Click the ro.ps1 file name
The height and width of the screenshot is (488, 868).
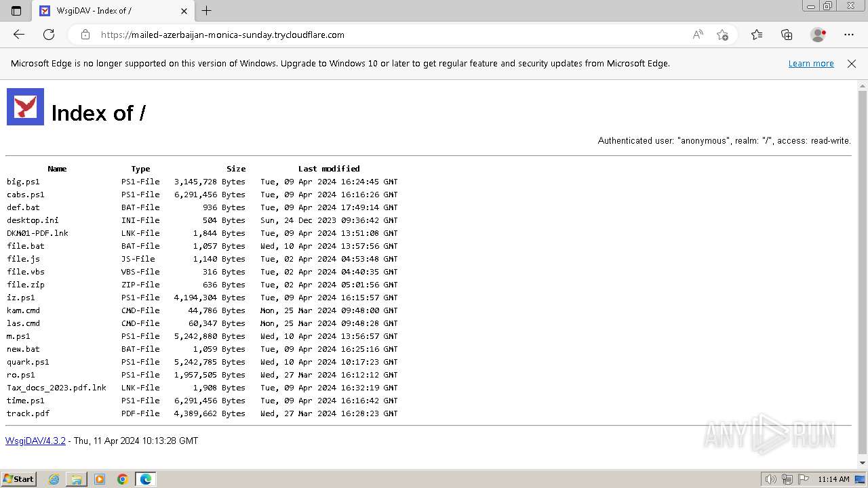point(21,375)
